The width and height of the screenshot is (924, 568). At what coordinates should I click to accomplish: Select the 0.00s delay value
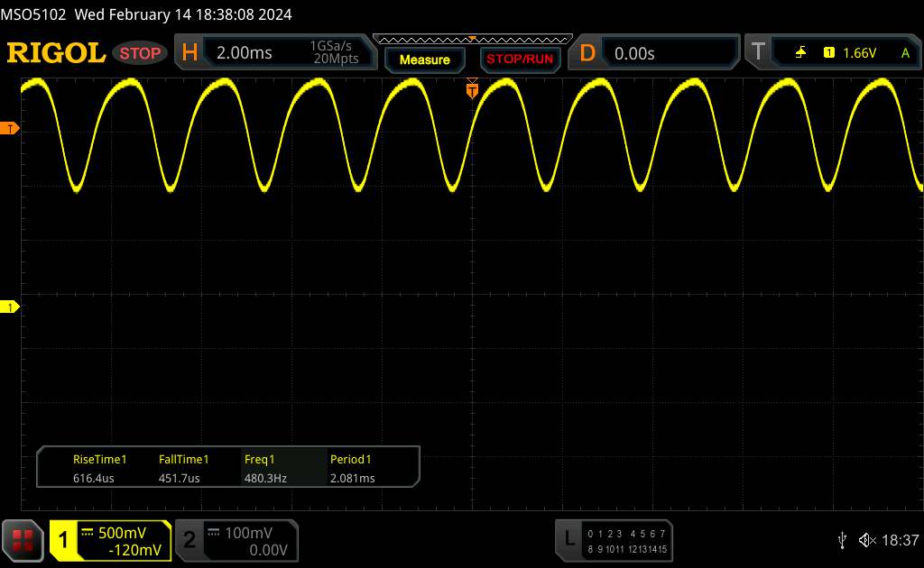pyautogui.click(x=634, y=53)
